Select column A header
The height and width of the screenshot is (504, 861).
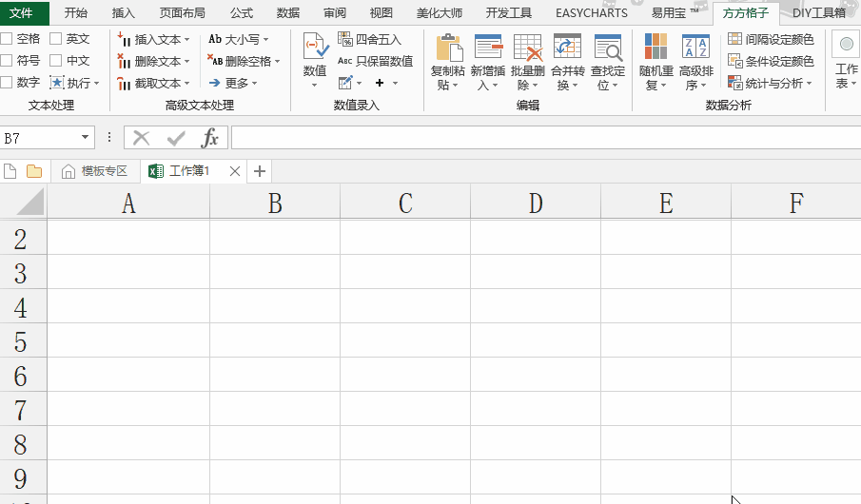pyautogui.click(x=128, y=204)
